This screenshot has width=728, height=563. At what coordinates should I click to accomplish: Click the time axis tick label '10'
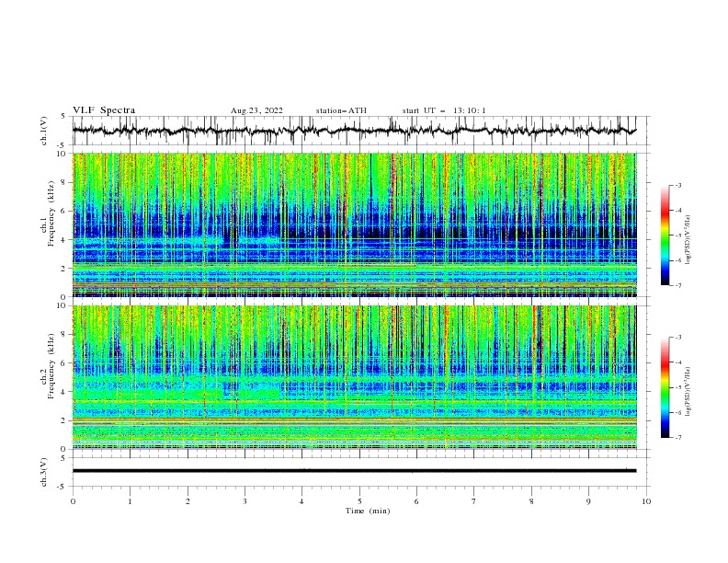[646, 501]
